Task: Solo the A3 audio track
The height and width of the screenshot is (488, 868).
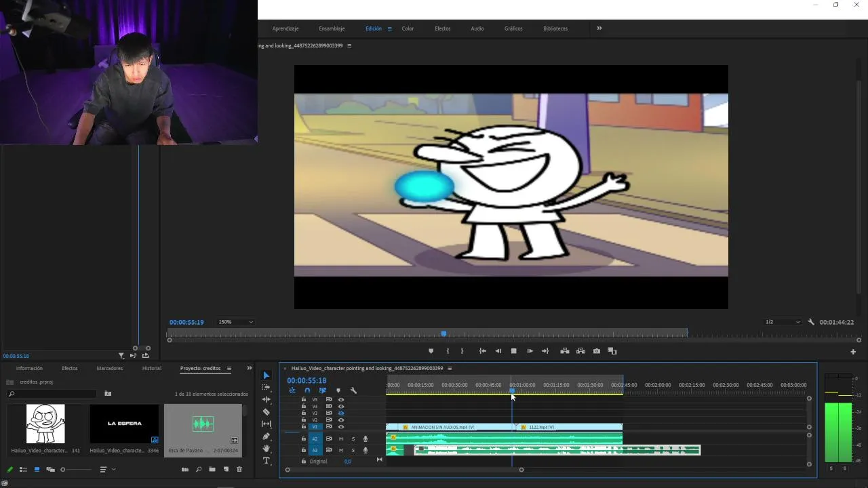Action: [x=353, y=450]
